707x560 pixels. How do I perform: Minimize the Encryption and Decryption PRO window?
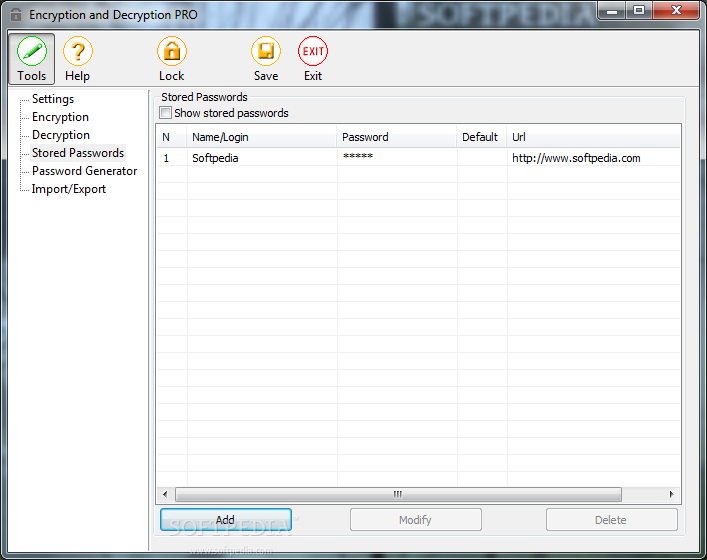point(612,11)
